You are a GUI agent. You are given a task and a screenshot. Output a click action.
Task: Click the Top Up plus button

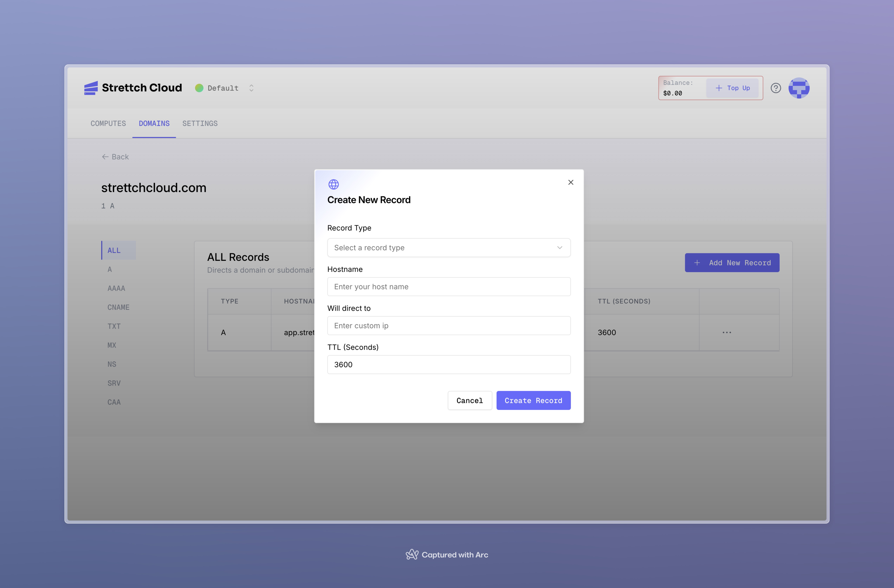tap(732, 88)
